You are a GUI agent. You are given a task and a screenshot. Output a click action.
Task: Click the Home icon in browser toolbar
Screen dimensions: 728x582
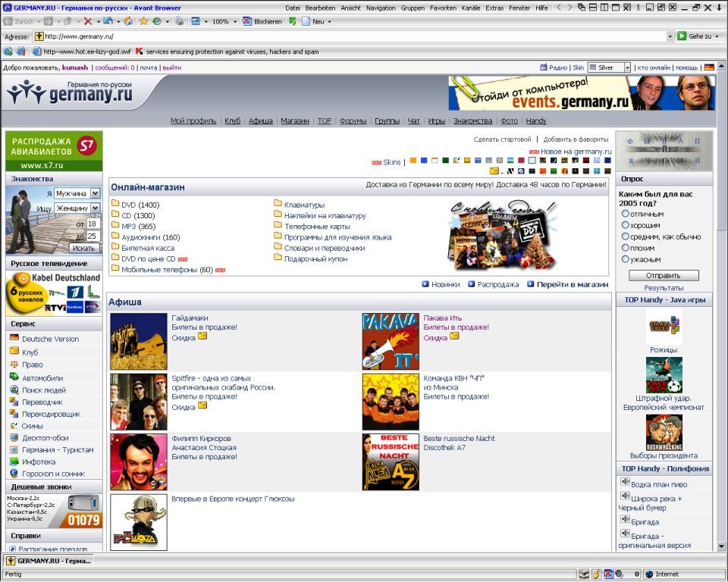click(x=128, y=21)
